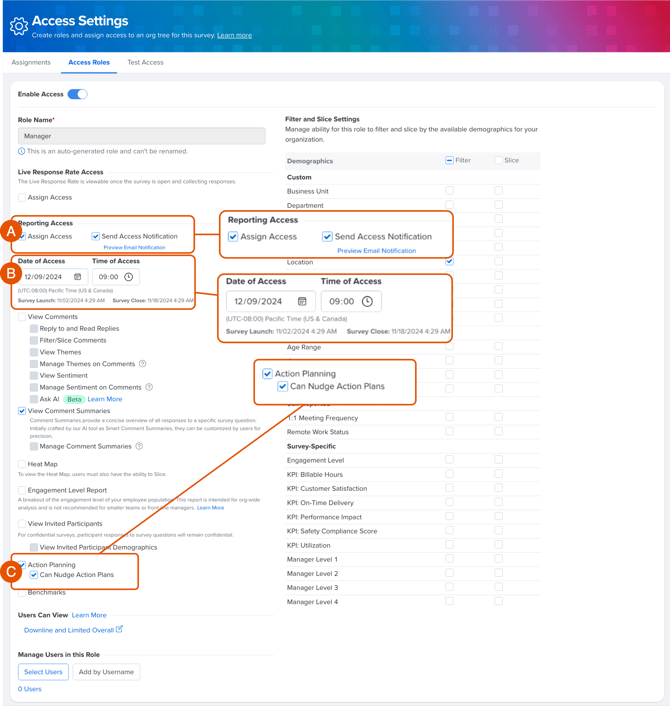Screen dimensions: 670x706
Task: Uncheck the Location filter checkbox
Action: point(449,262)
